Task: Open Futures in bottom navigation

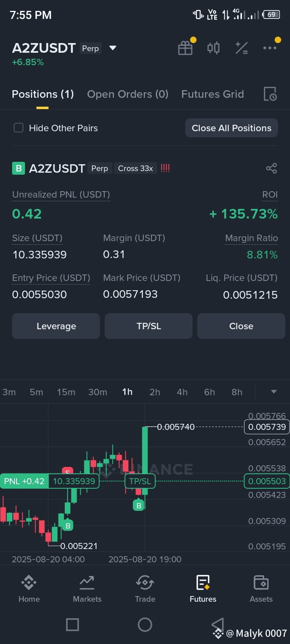Action: 203,588
